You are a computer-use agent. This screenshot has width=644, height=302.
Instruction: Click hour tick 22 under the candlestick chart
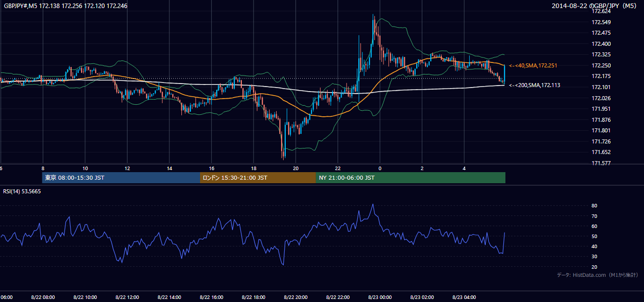click(x=338, y=168)
